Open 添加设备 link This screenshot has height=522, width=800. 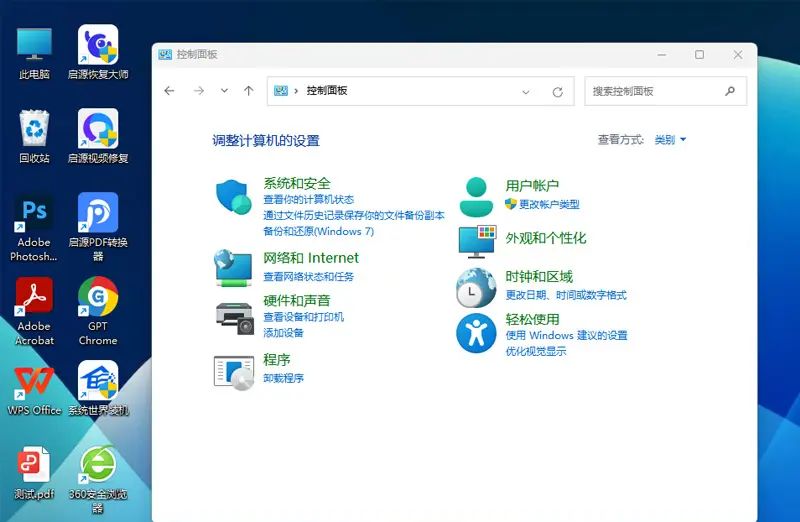click(283, 333)
